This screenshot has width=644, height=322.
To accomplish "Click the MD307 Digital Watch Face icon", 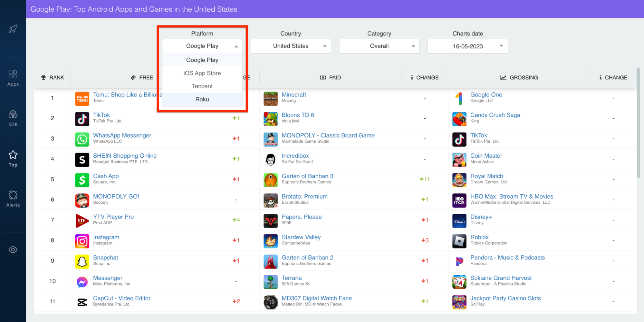I will coord(271,302).
